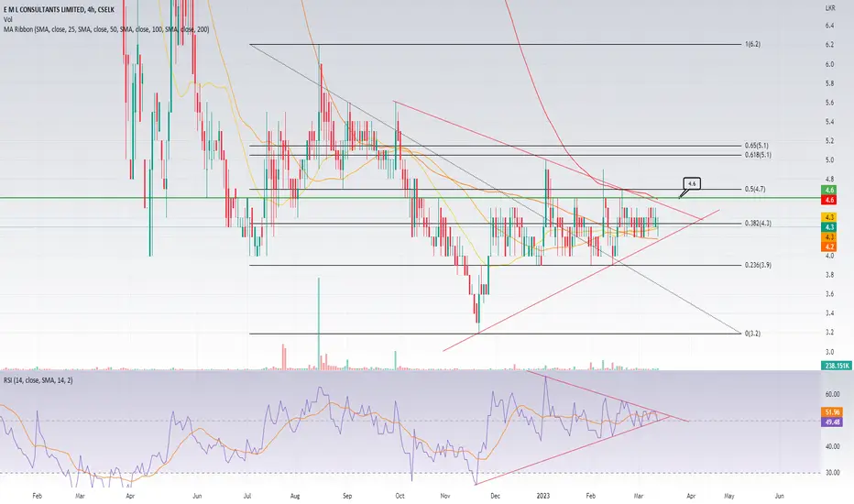Click the 30.00 RSI axis value
Image resolution: width=854 pixels, height=504 pixels.
click(x=833, y=473)
